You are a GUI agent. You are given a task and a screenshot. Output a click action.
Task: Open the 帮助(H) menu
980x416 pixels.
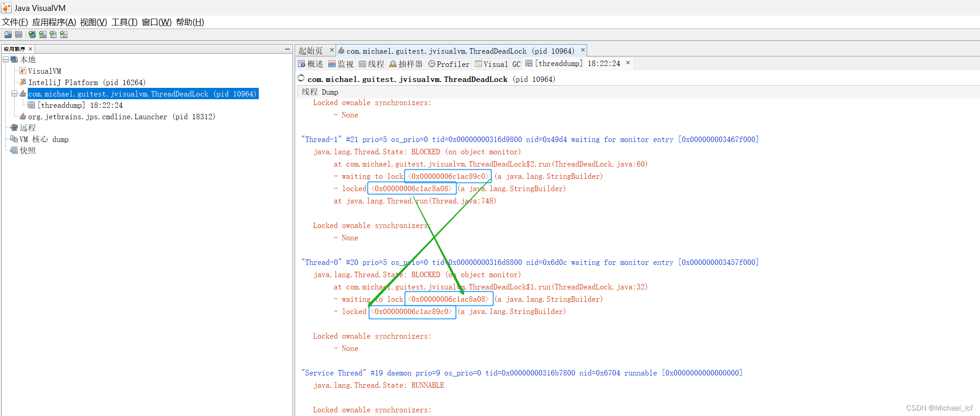coord(190,22)
